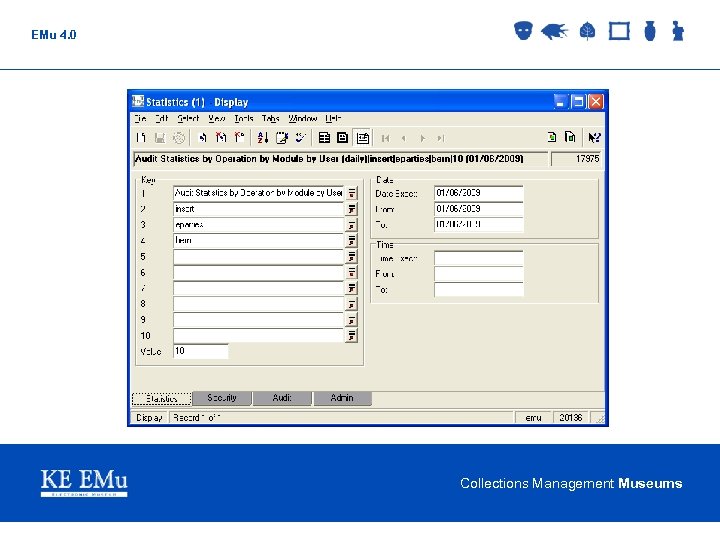The width and height of the screenshot is (720, 540).
Task: Open lookup list for Key 6
Action: [x=351, y=272]
